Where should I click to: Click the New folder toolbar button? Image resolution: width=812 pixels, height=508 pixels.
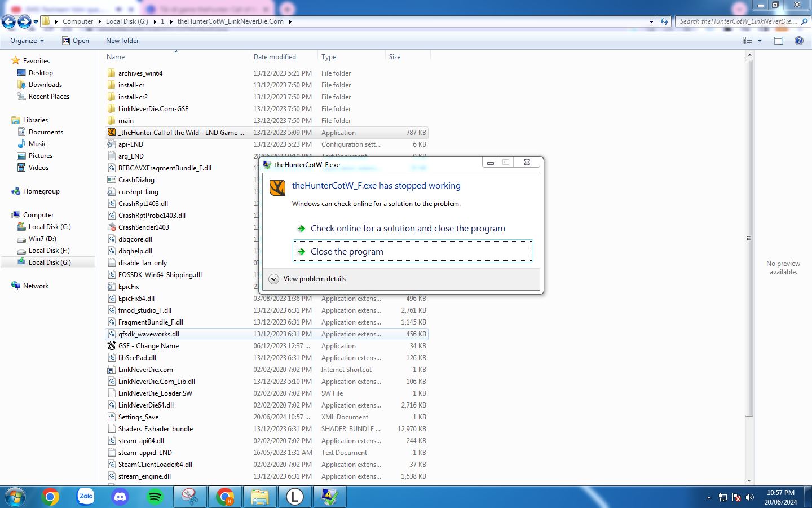pyautogui.click(x=122, y=41)
